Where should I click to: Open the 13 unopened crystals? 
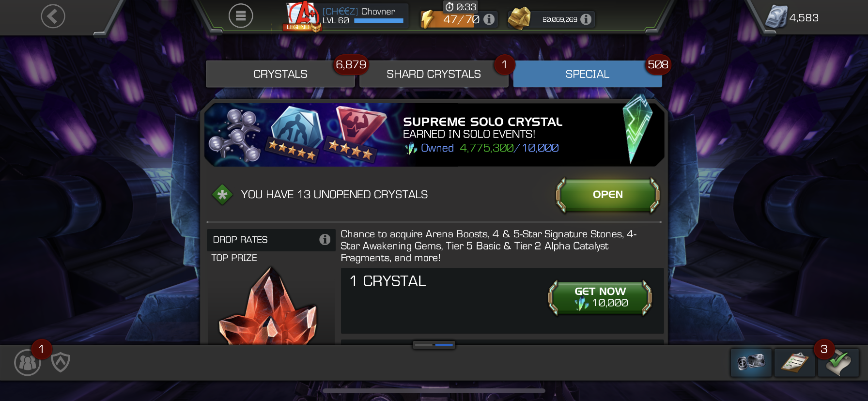point(608,195)
